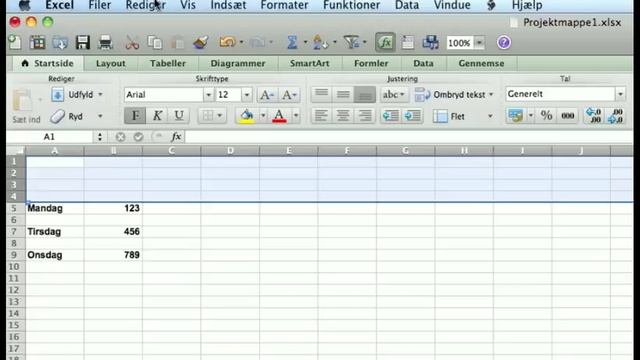Click the yellow fill color bucket
The image size is (640, 360).
[x=247, y=116]
